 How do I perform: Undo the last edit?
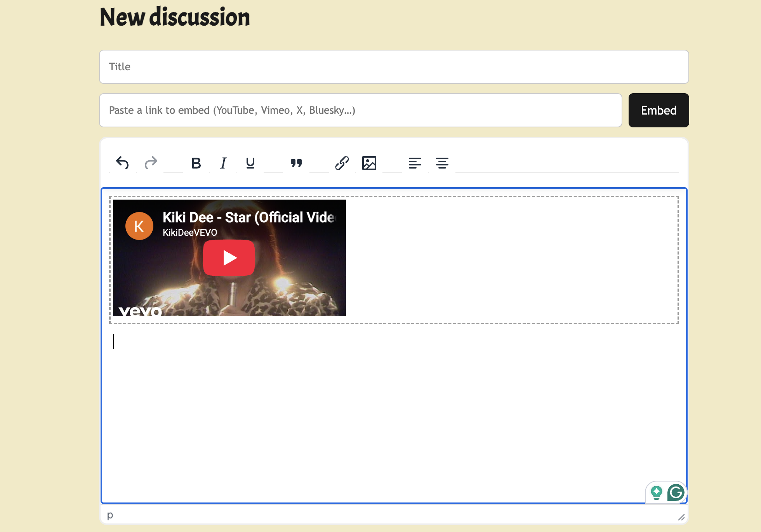(x=123, y=163)
